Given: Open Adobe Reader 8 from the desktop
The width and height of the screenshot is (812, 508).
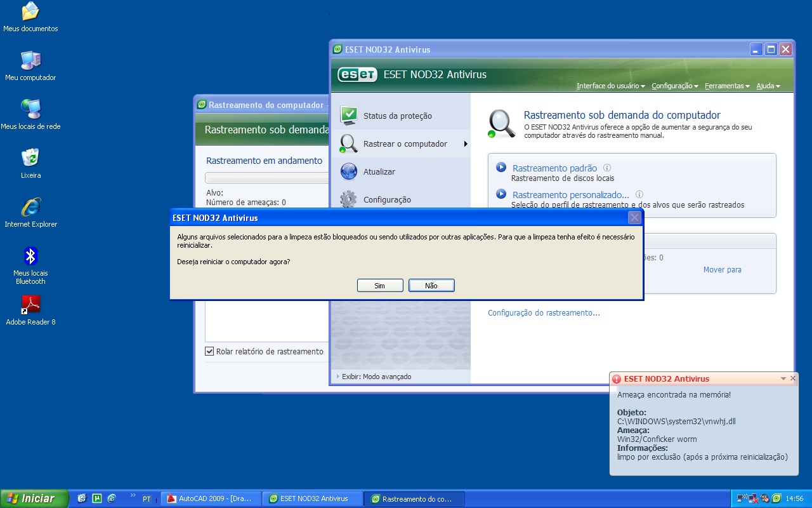Looking at the screenshot, I should (x=30, y=305).
